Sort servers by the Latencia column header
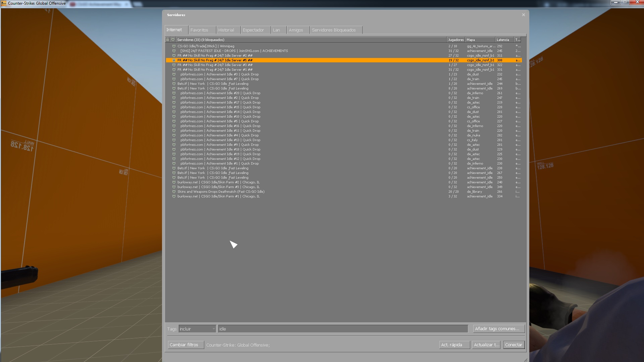The image size is (644, 362). point(503,40)
